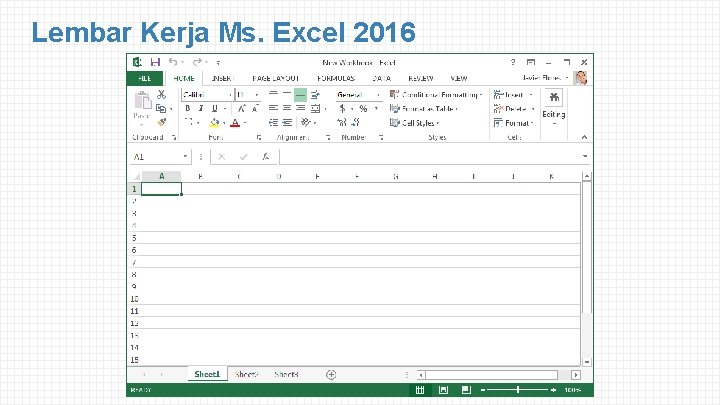Screen dimensions: 720x405
Task: Apply Comma Style number format
Action: tap(376, 109)
